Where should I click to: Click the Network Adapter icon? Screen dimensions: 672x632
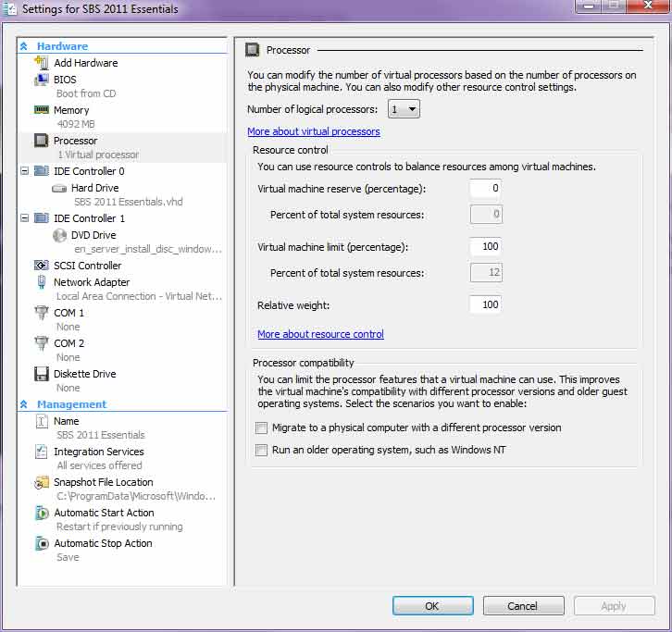(x=42, y=282)
